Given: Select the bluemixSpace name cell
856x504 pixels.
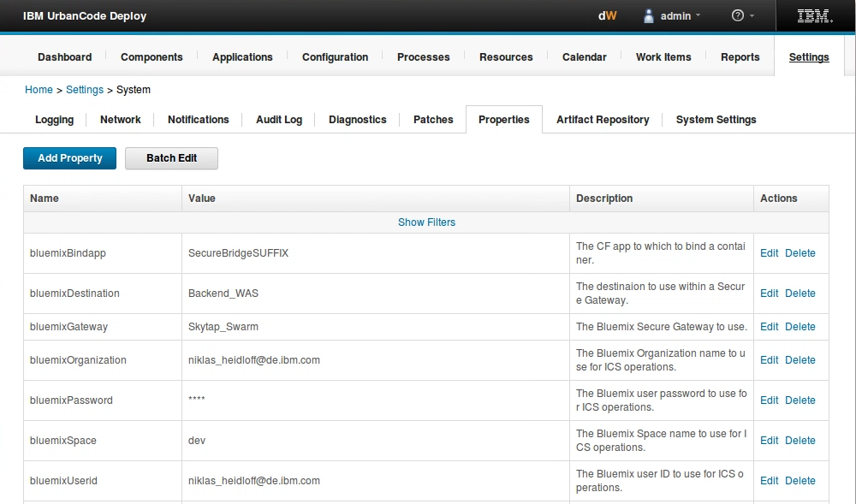Looking at the screenshot, I should point(103,441).
